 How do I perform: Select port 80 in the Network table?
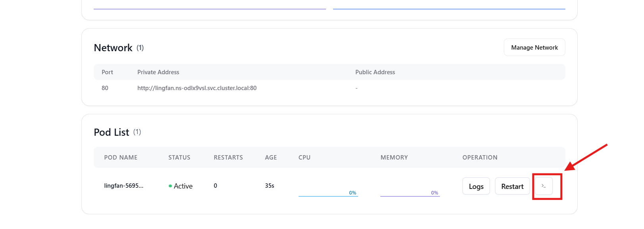pyautogui.click(x=105, y=88)
